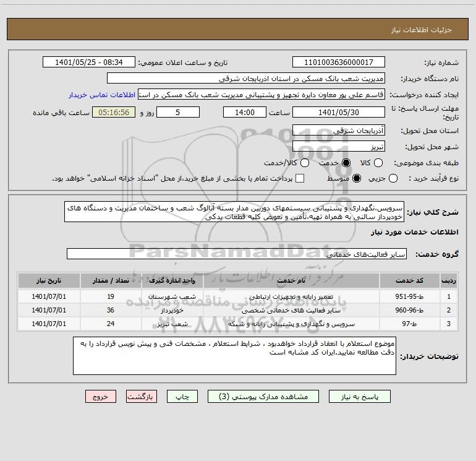Click the ردیف column header

(448, 280)
